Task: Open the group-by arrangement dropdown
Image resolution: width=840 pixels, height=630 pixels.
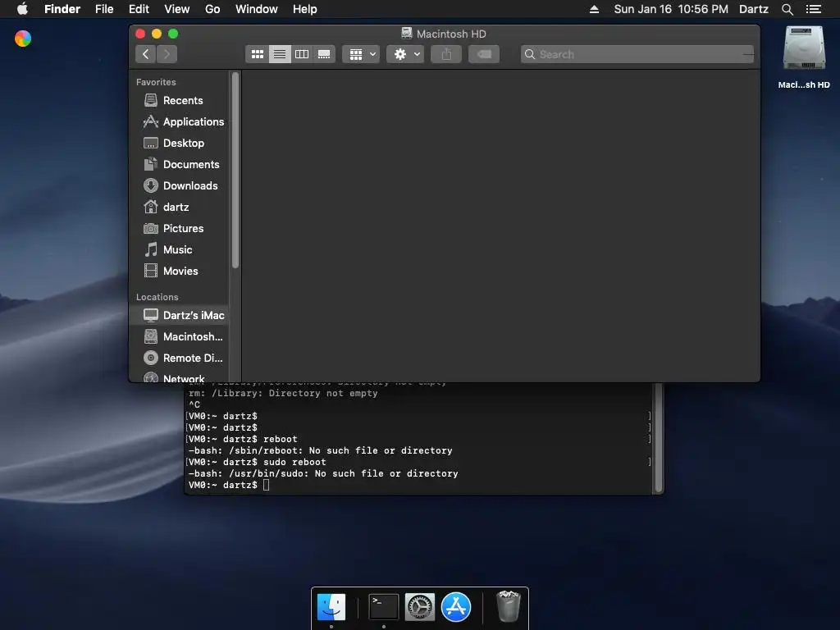Action: pyautogui.click(x=361, y=54)
